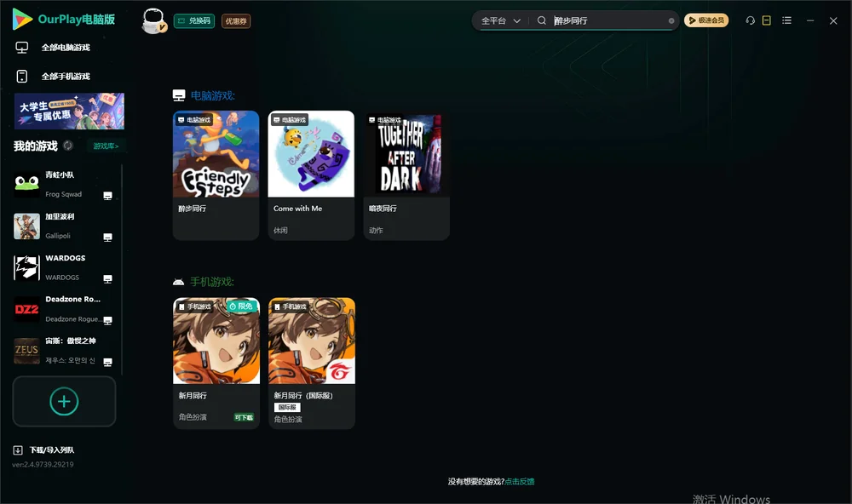Viewport: 852px width, 504px height.
Task: Click the add game plus button
Action: (64, 401)
